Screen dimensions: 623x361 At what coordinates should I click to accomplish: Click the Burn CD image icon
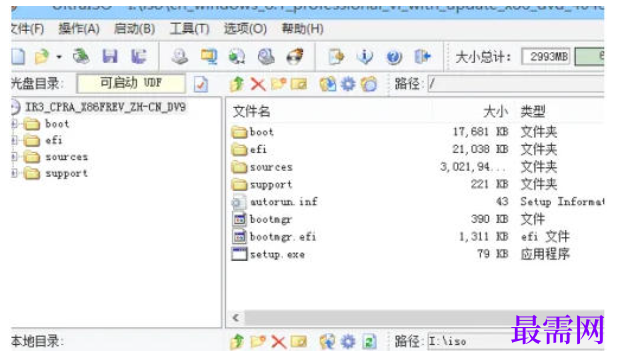pos(295,56)
